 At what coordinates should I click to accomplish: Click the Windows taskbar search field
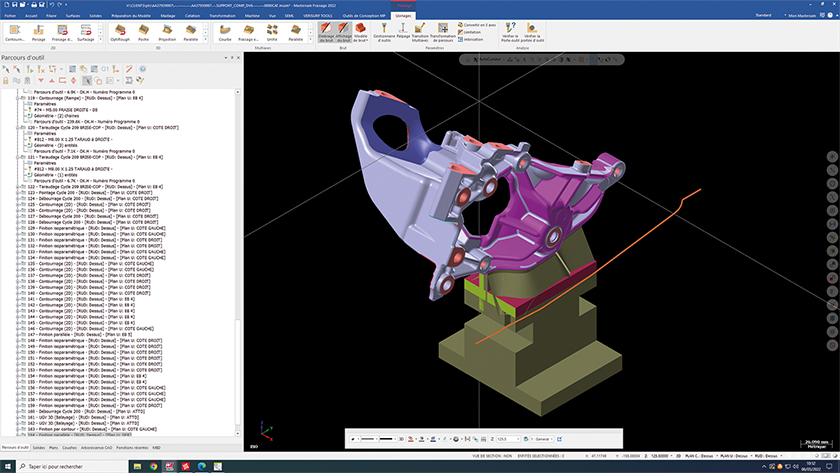click(60, 466)
